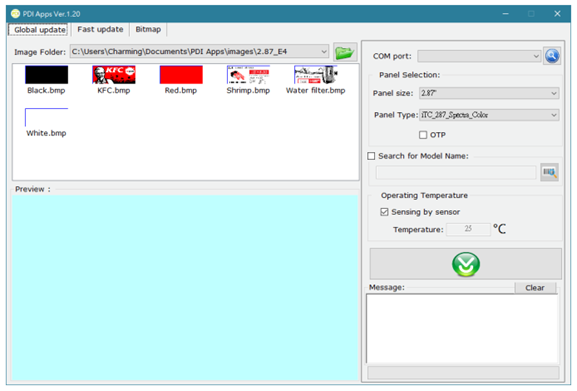Viewport: 577px width, 391px height.
Task: Tick the Search for Model Name checkbox
Action: coord(371,156)
